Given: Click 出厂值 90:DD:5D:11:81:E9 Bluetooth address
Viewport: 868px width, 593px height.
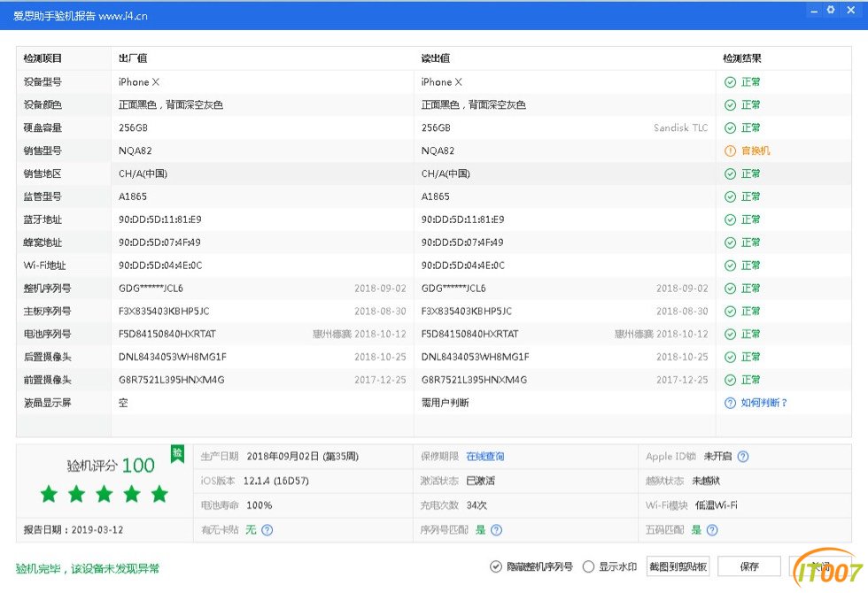Looking at the screenshot, I should 160,220.
